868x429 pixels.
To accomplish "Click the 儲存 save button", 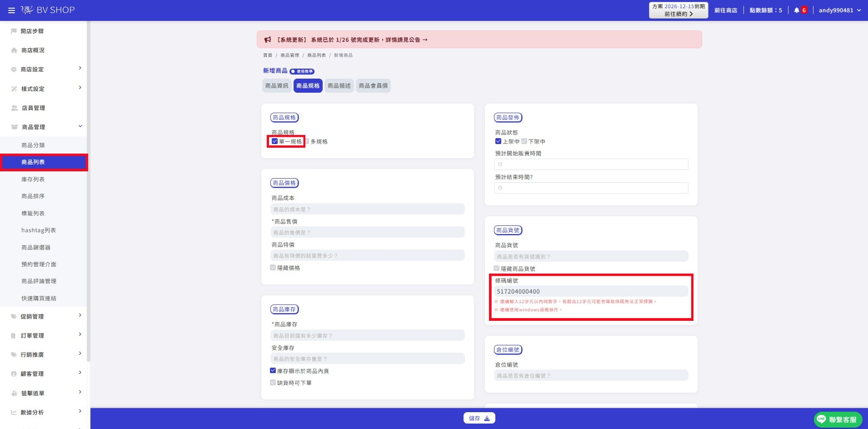I will (479, 418).
